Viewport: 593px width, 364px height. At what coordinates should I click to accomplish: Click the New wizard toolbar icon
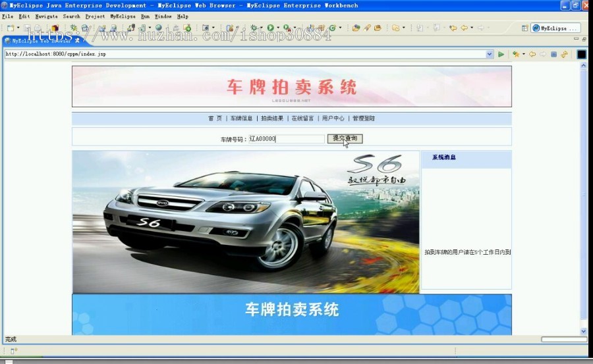click(x=10, y=28)
